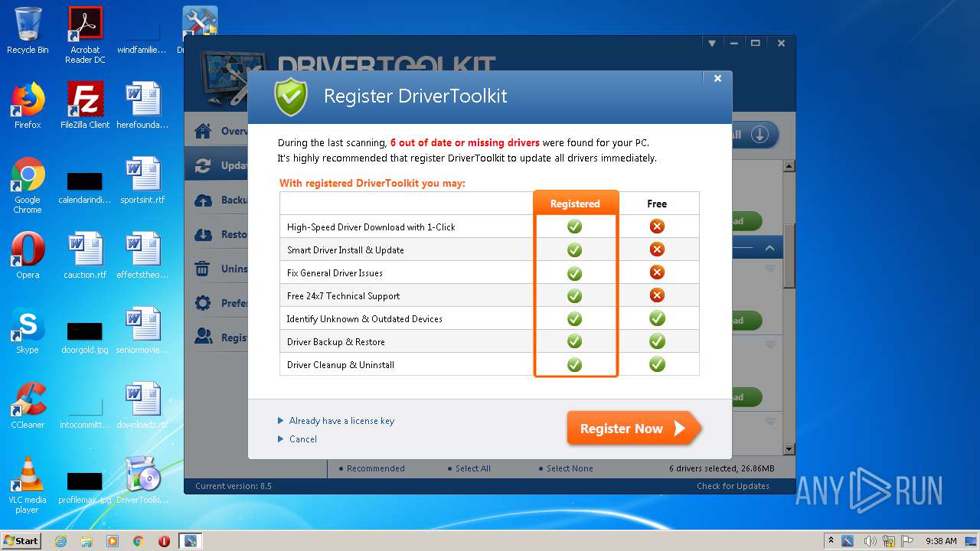Click the Select None option
The width and height of the screenshot is (980, 551).
point(565,468)
